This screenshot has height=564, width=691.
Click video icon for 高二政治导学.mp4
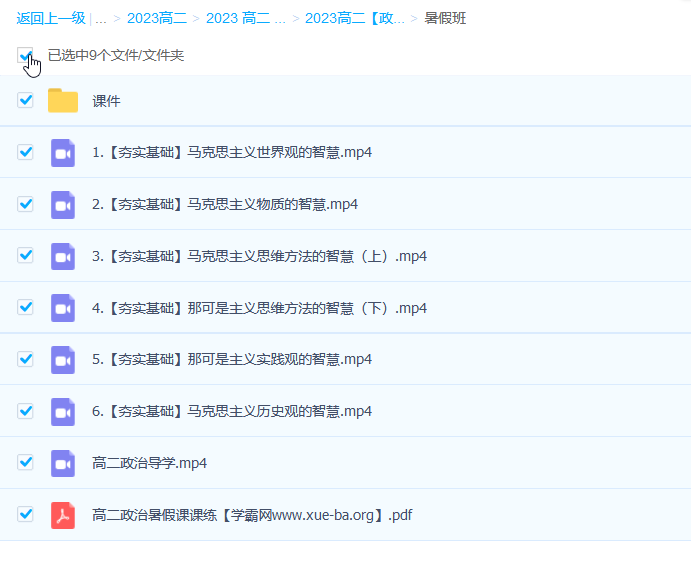[63, 463]
